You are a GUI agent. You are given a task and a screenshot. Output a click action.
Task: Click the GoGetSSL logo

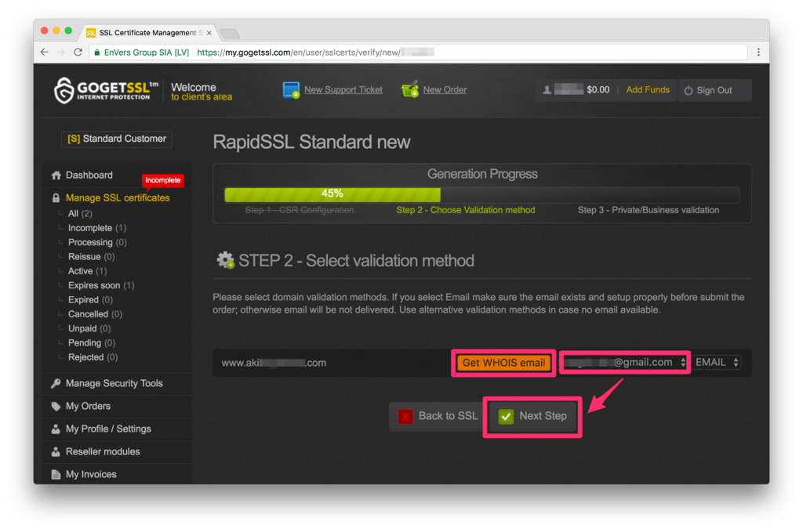pyautogui.click(x=106, y=90)
